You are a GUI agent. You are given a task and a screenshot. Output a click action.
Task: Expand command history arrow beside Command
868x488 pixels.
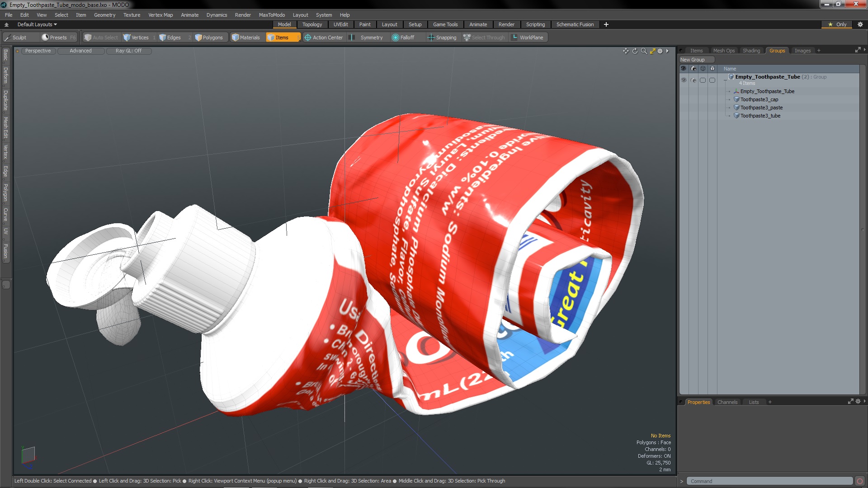coord(682,482)
